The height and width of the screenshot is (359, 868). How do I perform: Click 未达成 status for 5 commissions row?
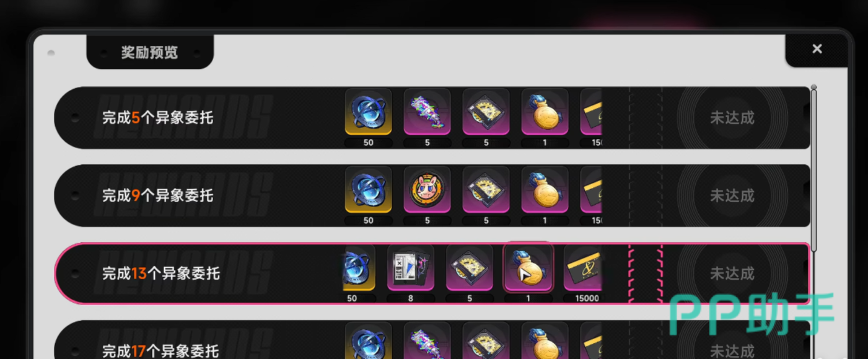point(732,118)
